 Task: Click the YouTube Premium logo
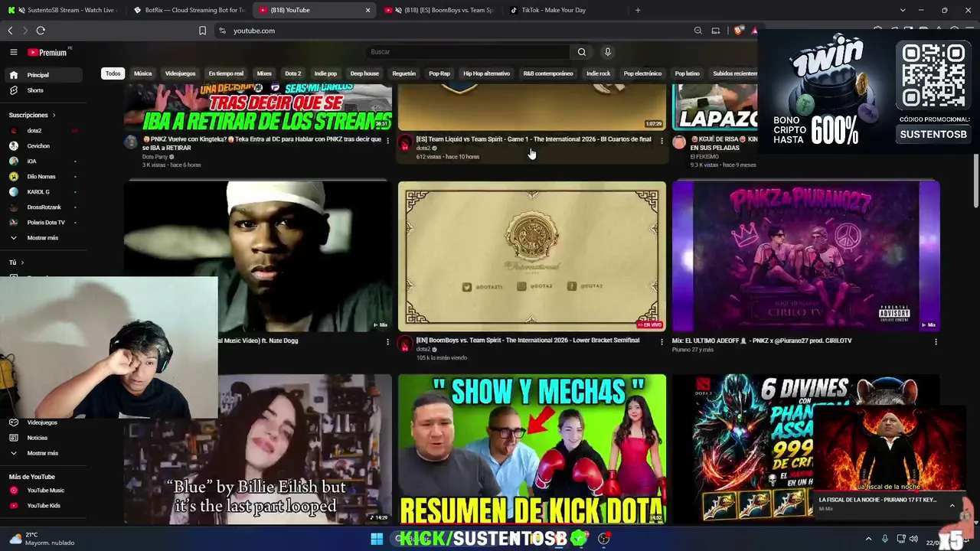47,52
